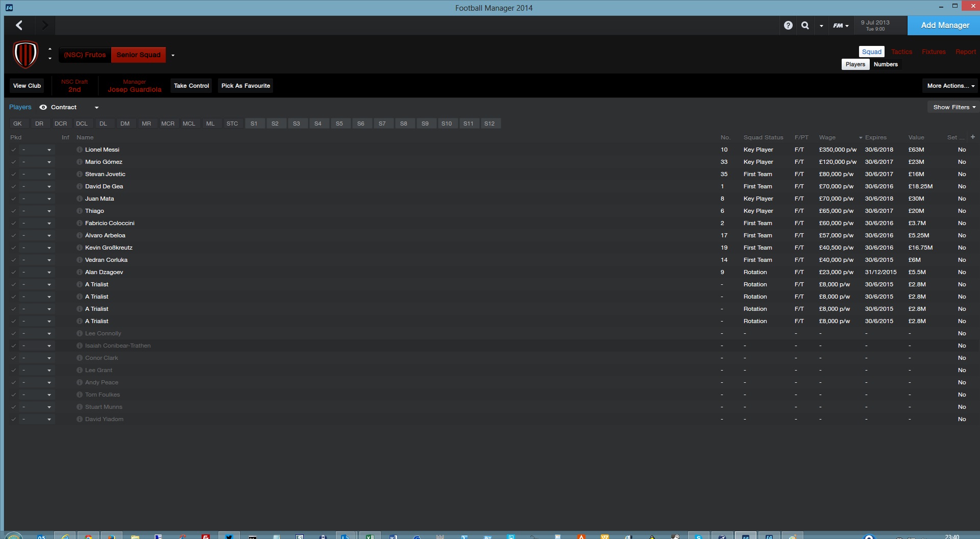Open NSC Draft 2nd link
The width and height of the screenshot is (980, 539).
[x=75, y=86]
